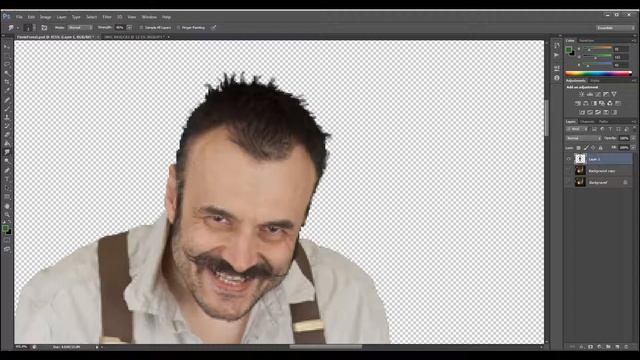Image resolution: width=640 pixels, height=360 pixels.
Task: Click the Strength value field
Action: click(119, 28)
